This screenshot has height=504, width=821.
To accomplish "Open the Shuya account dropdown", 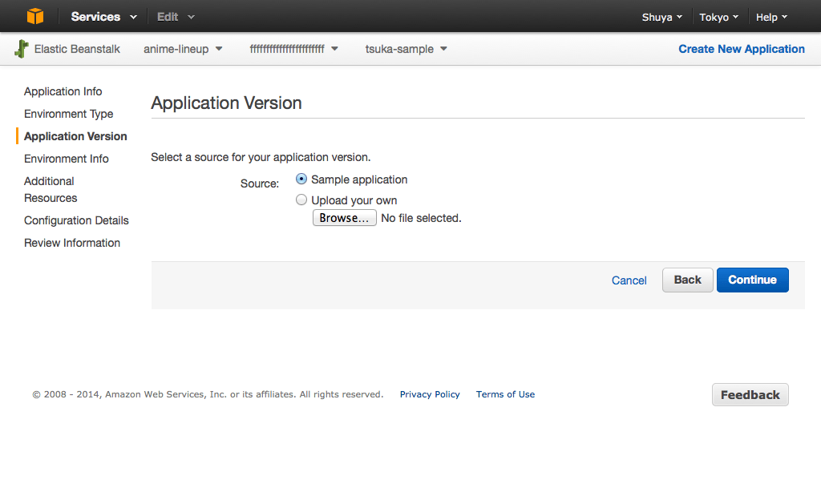I will point(661,17).
